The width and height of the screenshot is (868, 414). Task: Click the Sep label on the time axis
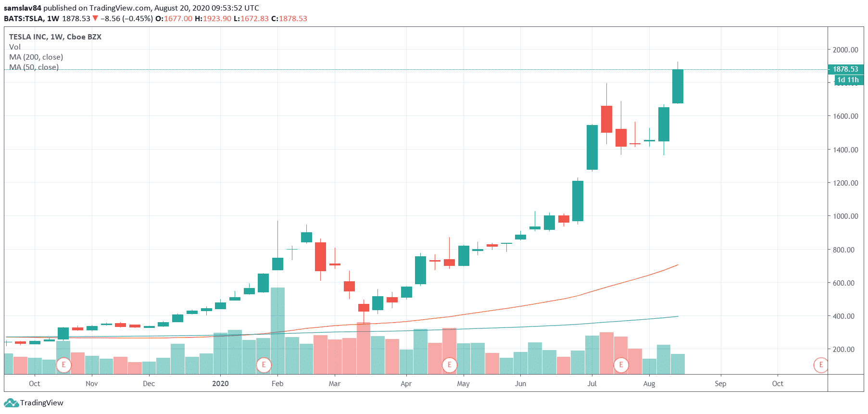[720, 383]
